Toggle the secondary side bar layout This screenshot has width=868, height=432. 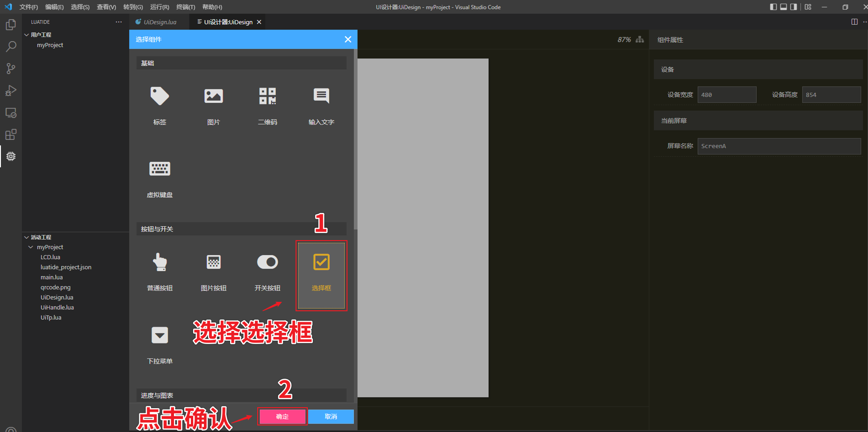coord(794,7)
